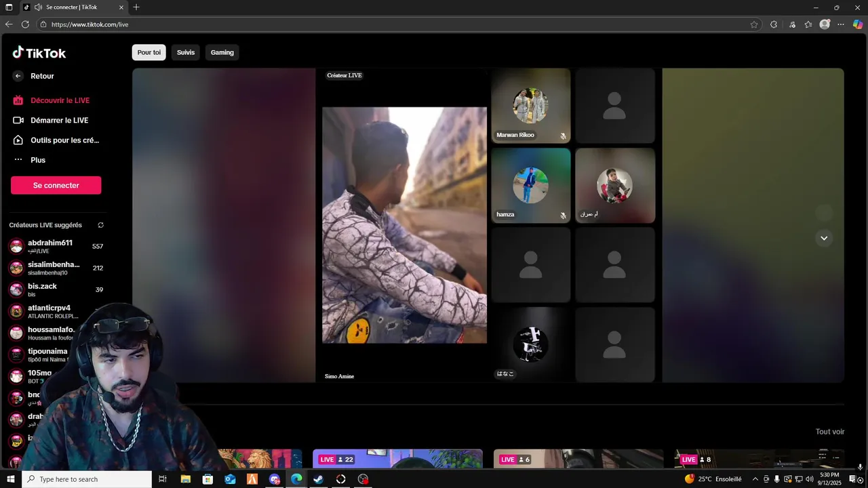Select Marwan Rikoo guest tile
Screen dimensions: 868x488
tap(531, 106)
